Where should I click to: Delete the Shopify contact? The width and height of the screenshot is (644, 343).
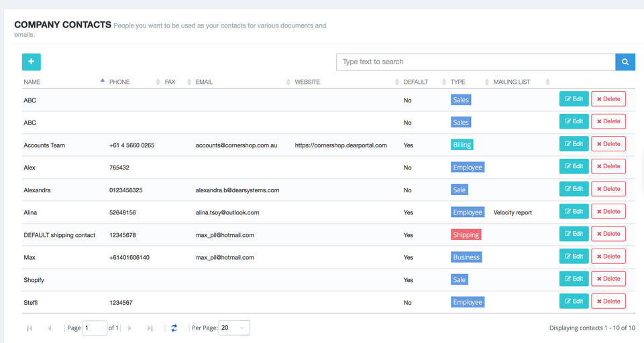point(608,279)
